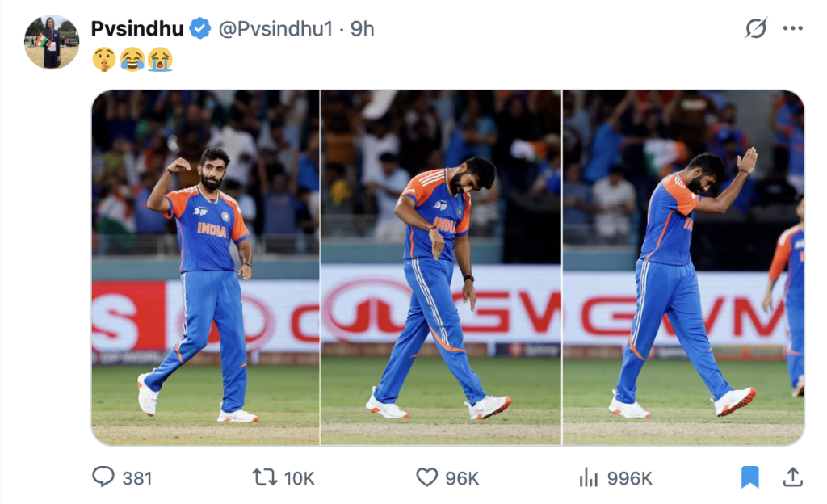Screen dimensions: 827x504
Task: Click the 996K views count
Action: [629, 478]
